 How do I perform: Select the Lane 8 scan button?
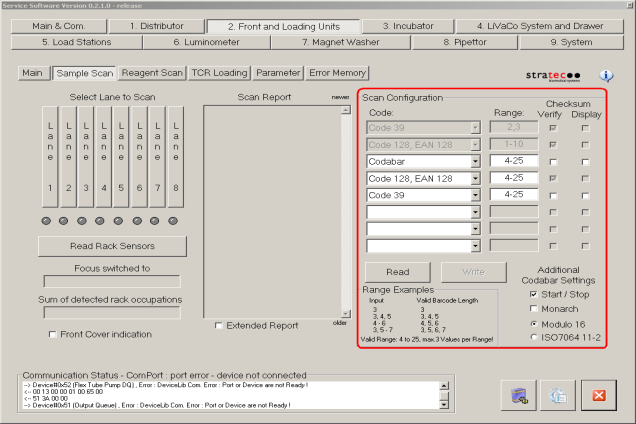(x=176, y=158)
